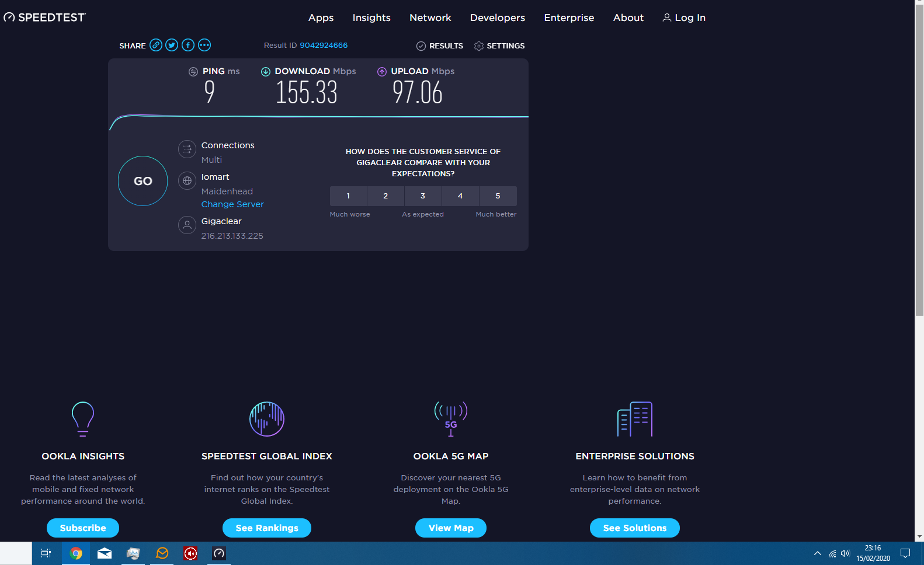Screen dimensions: 924x565
Task: Click Change Server link
Action: click(232, 204)
